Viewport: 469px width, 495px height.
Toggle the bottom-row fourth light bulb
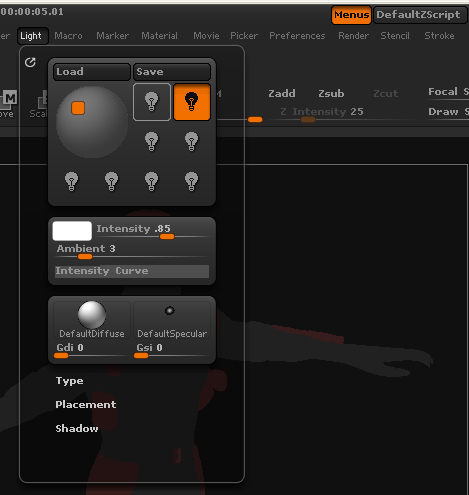click(192, 182)
